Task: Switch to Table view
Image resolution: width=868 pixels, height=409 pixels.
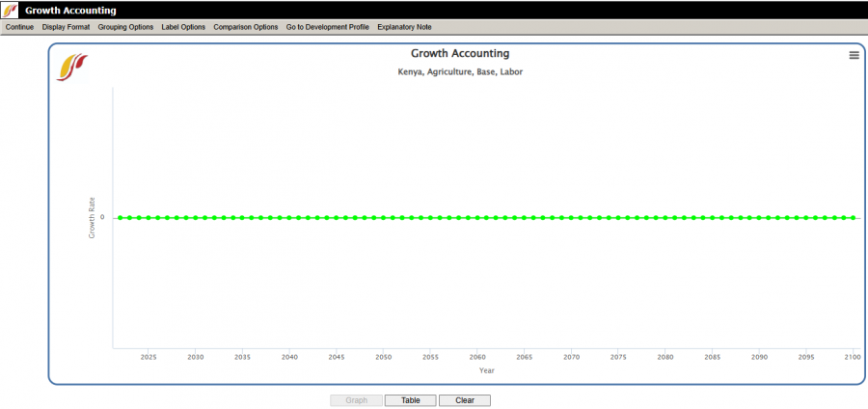Action: tap(410, 400)
